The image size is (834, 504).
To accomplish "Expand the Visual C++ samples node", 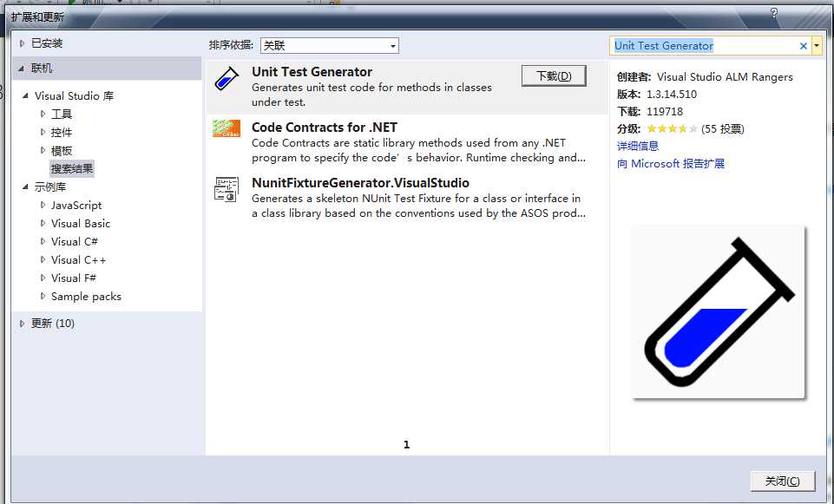I will click(43, 260).
